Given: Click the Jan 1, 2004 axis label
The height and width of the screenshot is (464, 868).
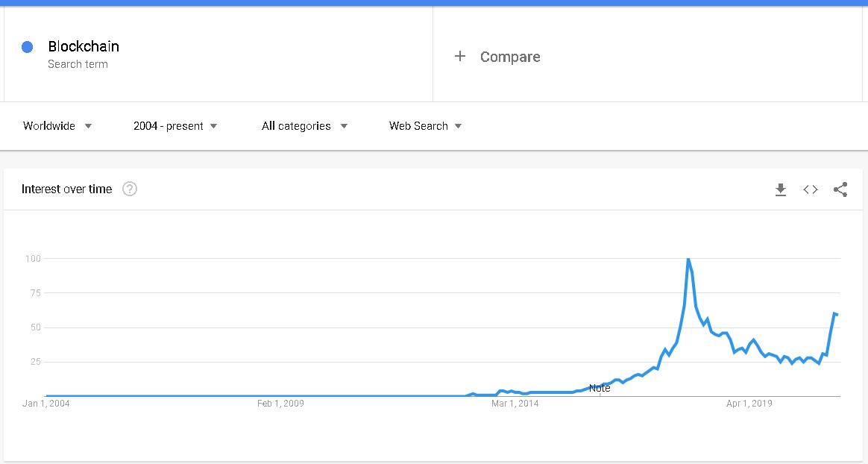Looking at the screenshot, I should click(46, 404).
